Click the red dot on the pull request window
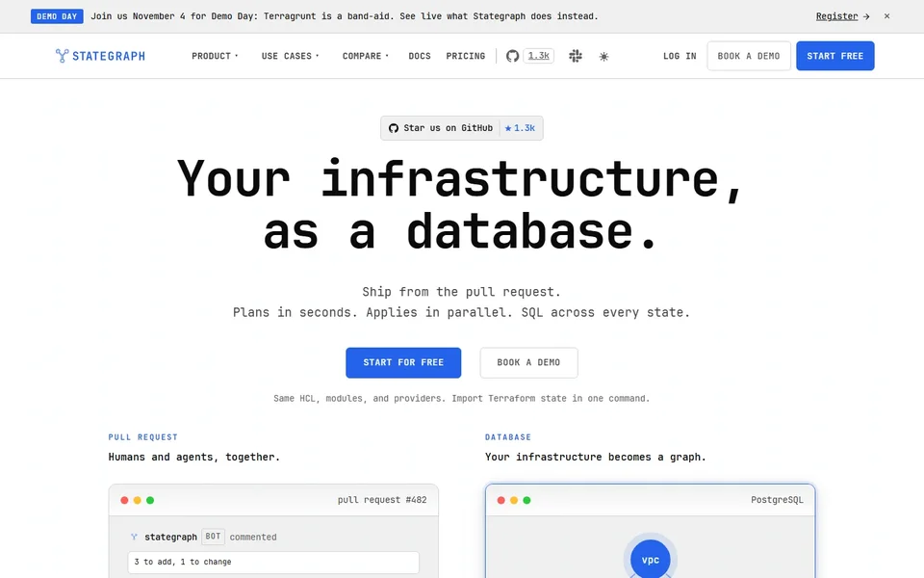Screen dimensions: 924x578 (124, 500)
